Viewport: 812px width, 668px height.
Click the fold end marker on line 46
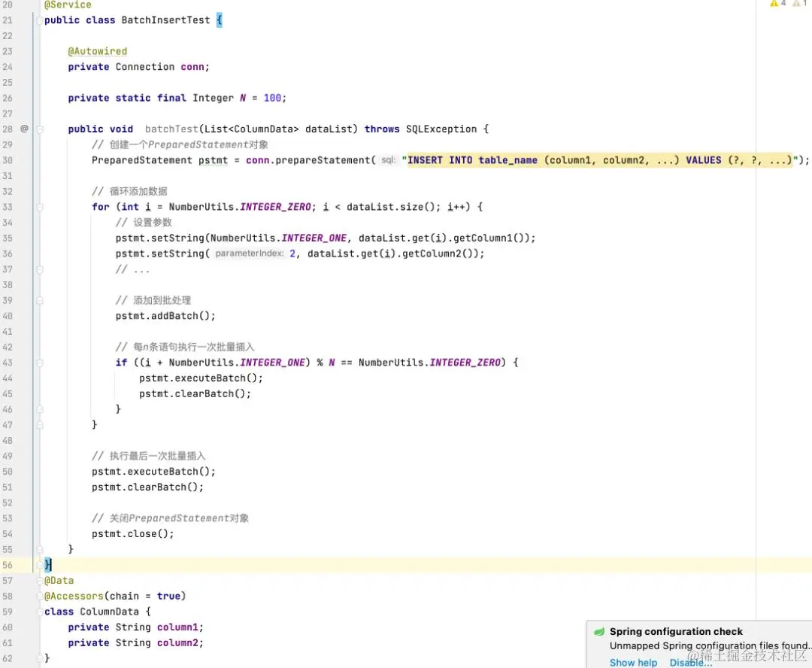click(40, 409)
